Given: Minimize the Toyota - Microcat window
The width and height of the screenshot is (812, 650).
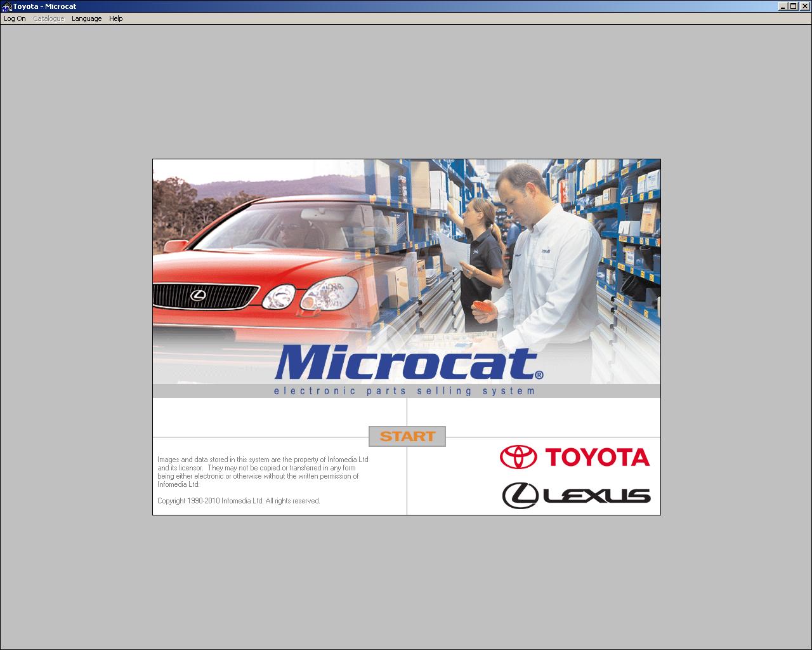Looking at the screenshot, I should [x=783, y=6].
